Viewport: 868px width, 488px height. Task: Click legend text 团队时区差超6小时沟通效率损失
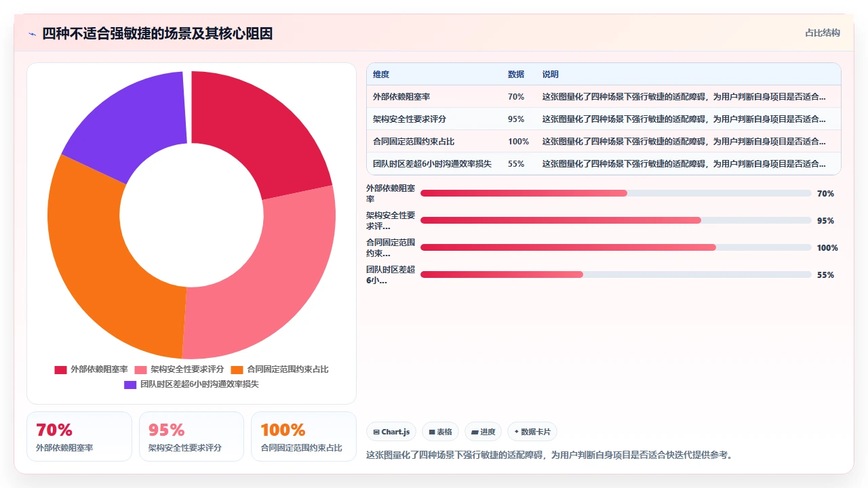coord(199,384)
